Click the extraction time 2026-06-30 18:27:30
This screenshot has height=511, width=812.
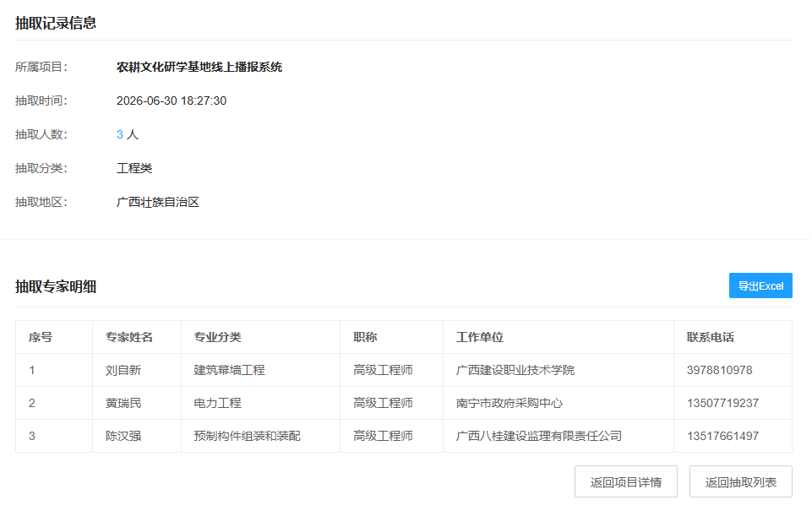coord(172,101)
